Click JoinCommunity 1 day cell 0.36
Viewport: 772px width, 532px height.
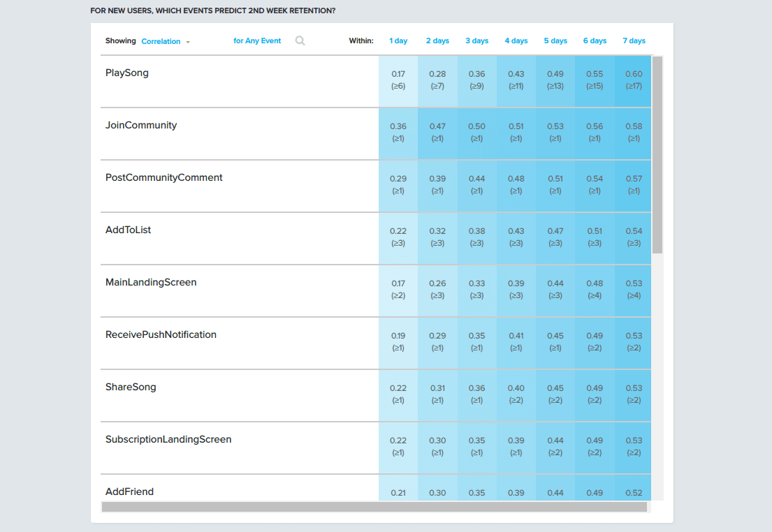point(398,132)
